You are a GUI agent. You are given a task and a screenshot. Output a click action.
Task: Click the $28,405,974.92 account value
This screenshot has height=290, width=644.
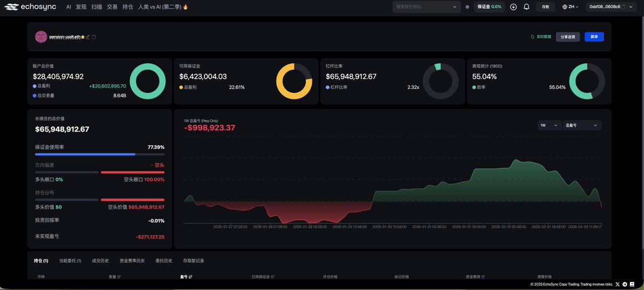click(58, 77)
